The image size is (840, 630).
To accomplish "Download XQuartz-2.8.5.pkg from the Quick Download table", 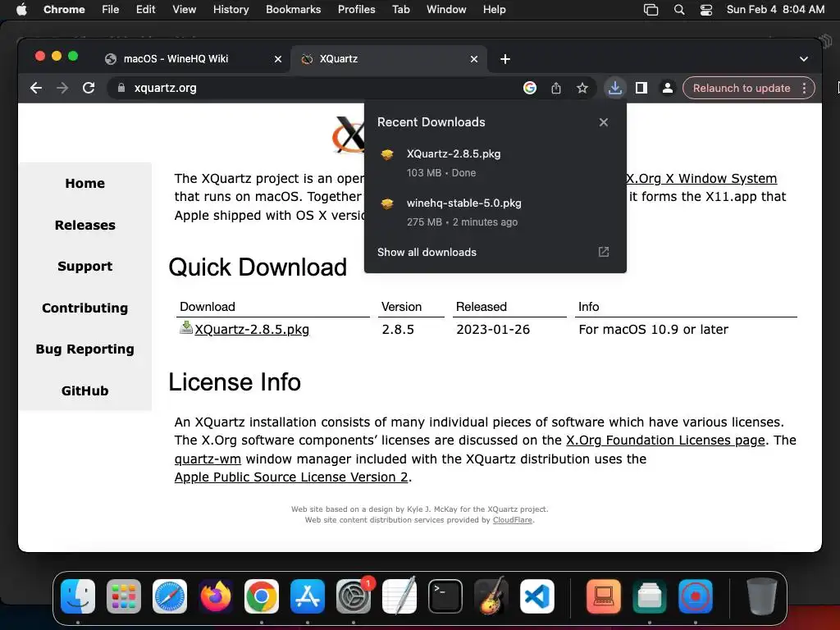I will click(252, 330).
